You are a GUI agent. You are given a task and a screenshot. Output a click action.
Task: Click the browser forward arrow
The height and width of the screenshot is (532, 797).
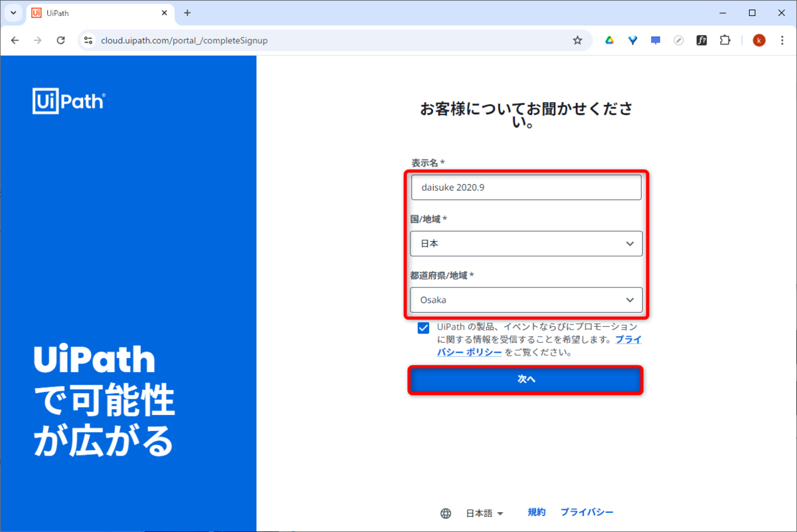[x=38, y=41]
